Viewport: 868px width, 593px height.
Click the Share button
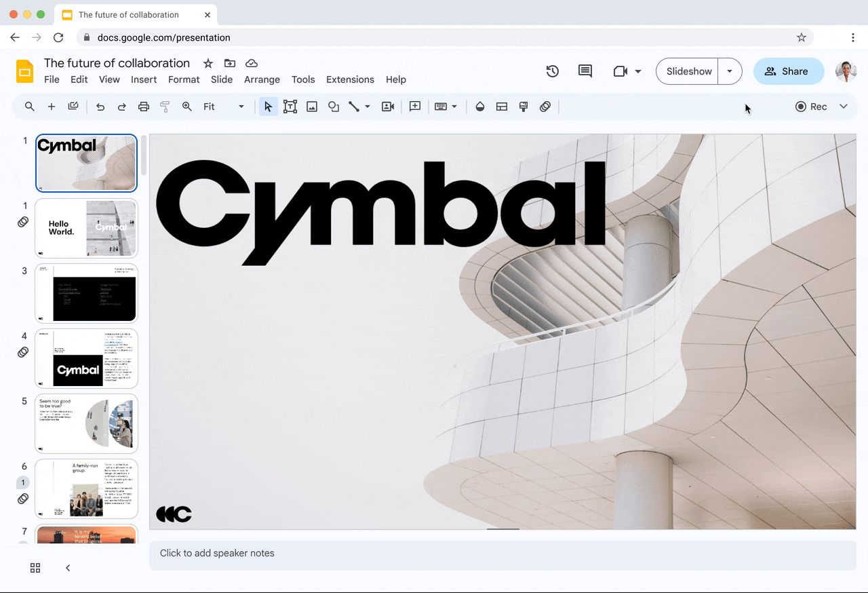pyautogui.click(x=788, y=71)
